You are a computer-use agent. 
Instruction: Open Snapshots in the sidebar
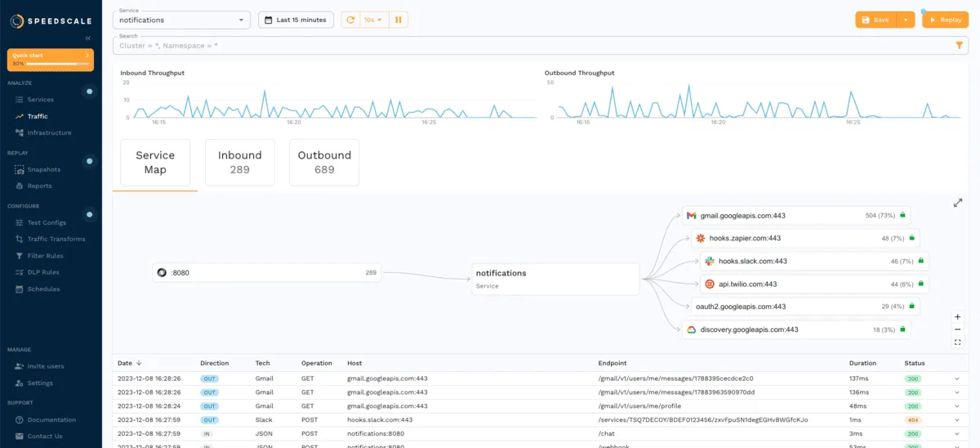click(44, 169)
